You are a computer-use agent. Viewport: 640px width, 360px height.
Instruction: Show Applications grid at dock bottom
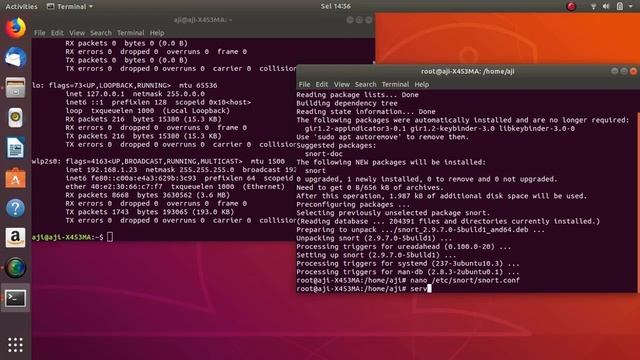pyautogui.click(x=16, y=345)
